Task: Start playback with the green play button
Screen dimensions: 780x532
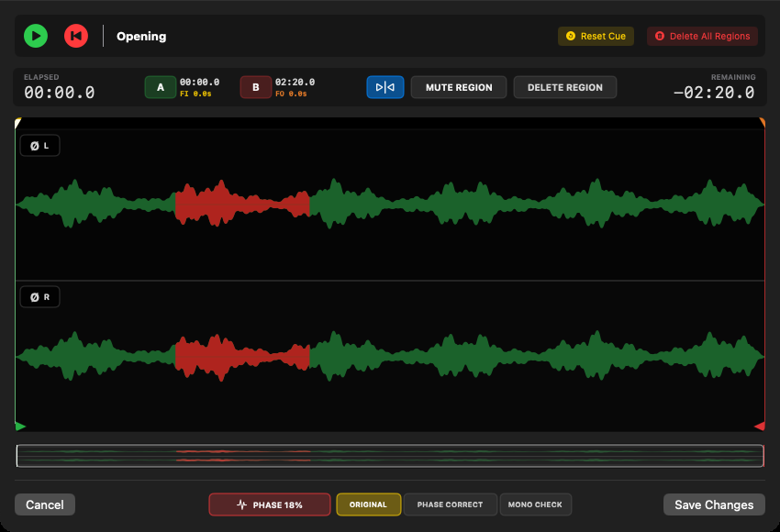Action: [36, 36]
